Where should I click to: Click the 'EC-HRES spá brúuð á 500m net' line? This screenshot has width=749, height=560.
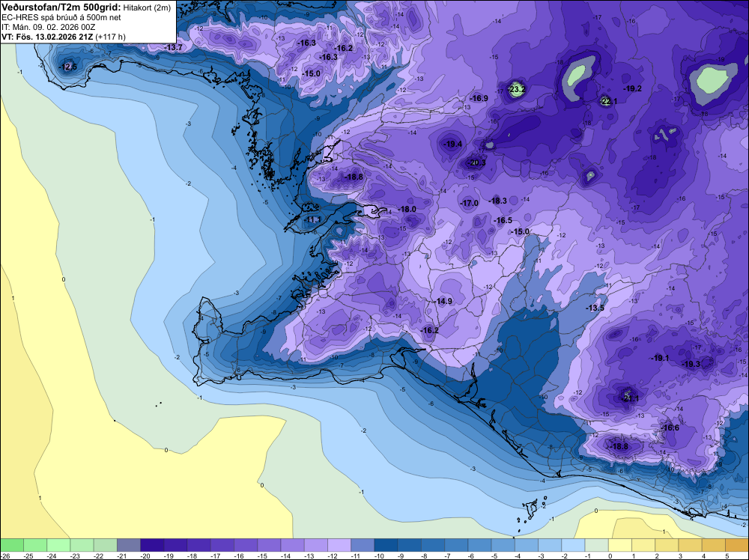point(61,17)
